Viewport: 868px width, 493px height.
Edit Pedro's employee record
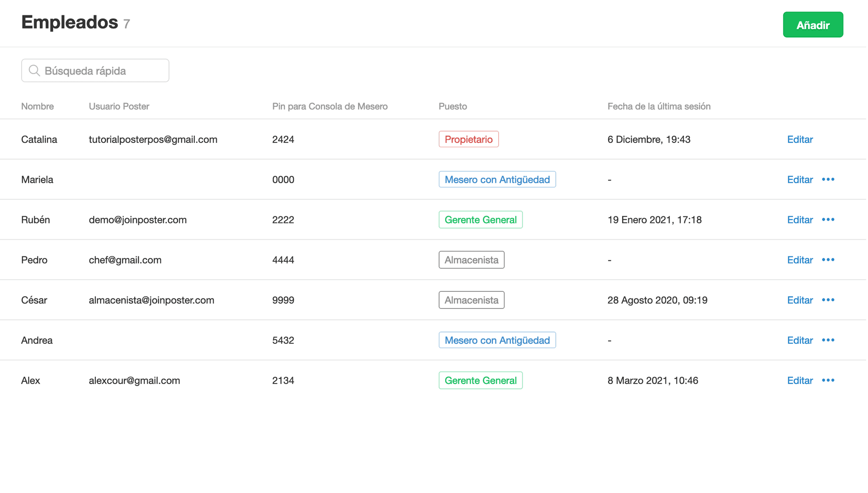tap(800, 260)
